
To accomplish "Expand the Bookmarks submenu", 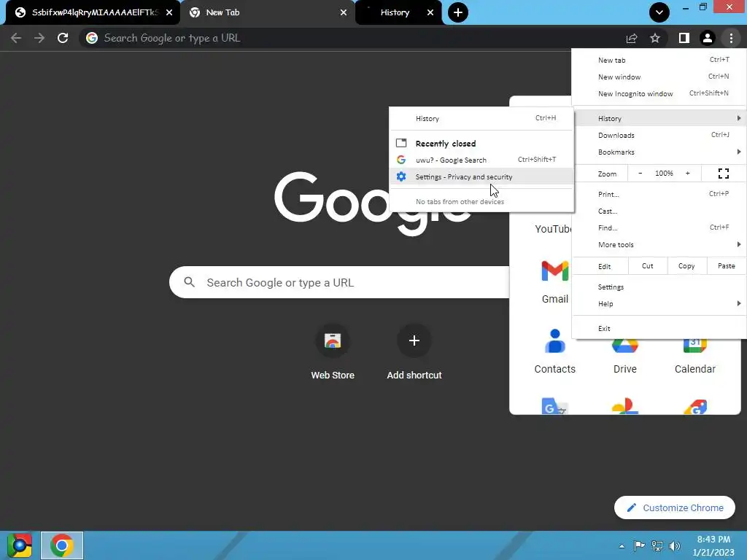I will click(x=659, y=152).
